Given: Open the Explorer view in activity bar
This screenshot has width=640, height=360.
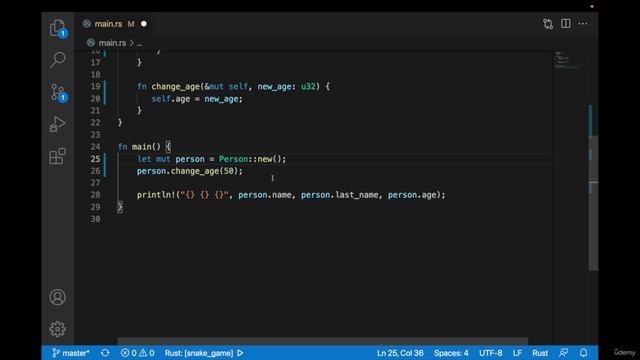Looking at the screenshot, I should (58, 28).
